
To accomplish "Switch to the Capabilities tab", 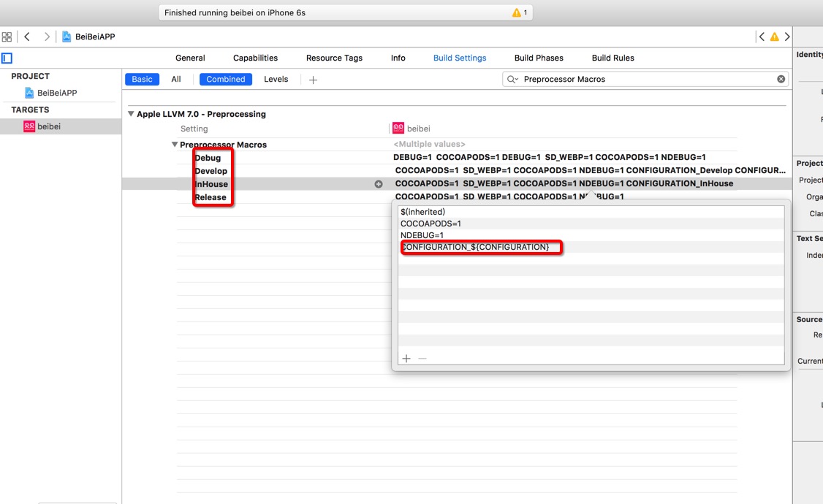I will 255,58.
